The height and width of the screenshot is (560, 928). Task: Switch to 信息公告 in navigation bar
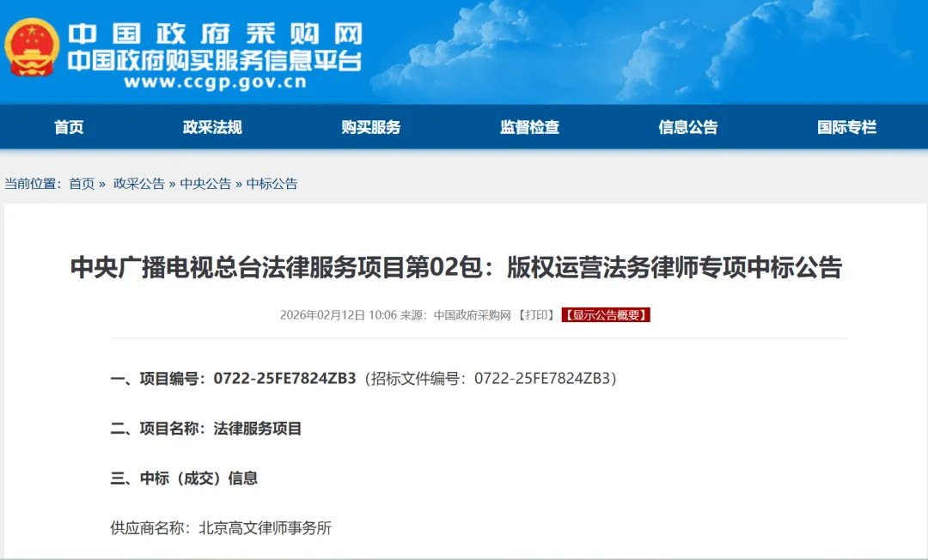click(688, 127)
